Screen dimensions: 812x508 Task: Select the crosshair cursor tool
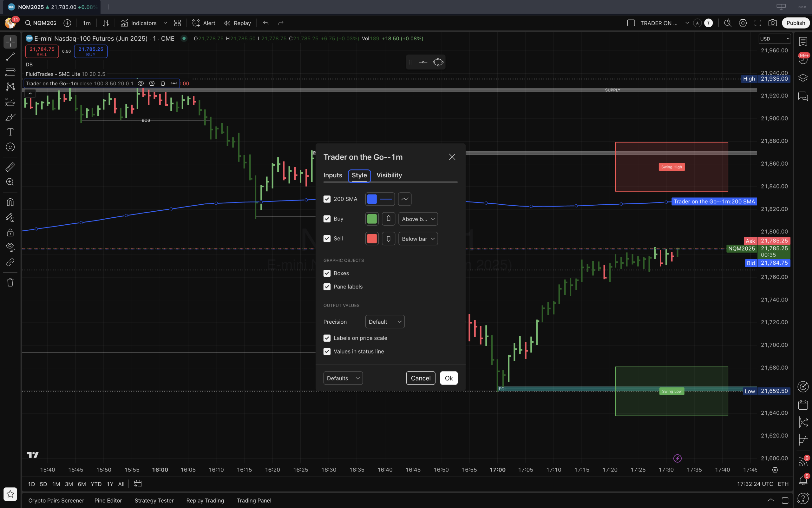click(x=10, y=42)
